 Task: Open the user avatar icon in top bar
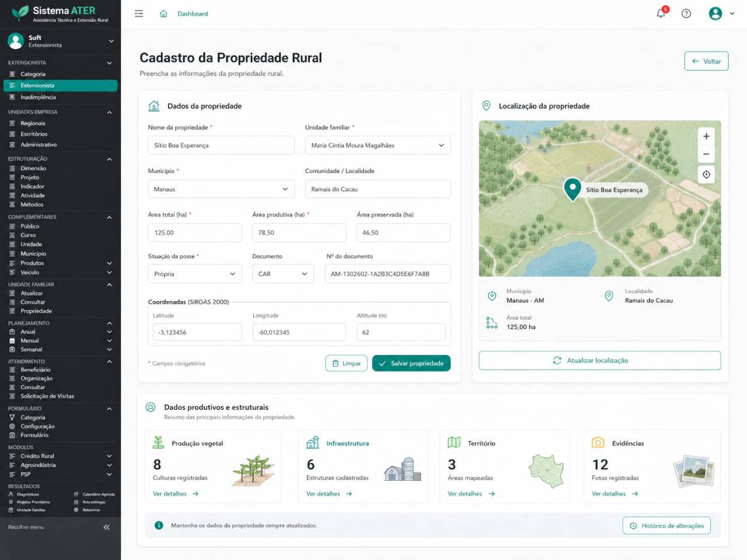pyautogui.click(x=715, y=13)
